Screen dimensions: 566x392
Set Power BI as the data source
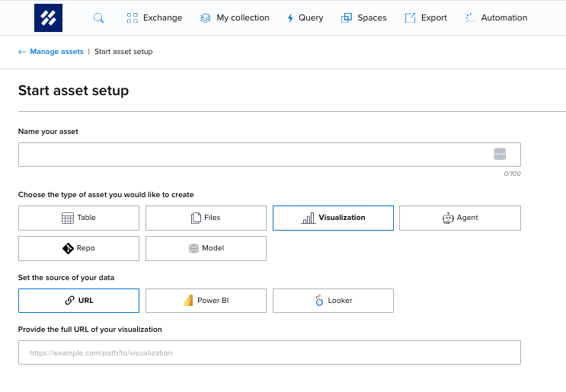point(206,301)
